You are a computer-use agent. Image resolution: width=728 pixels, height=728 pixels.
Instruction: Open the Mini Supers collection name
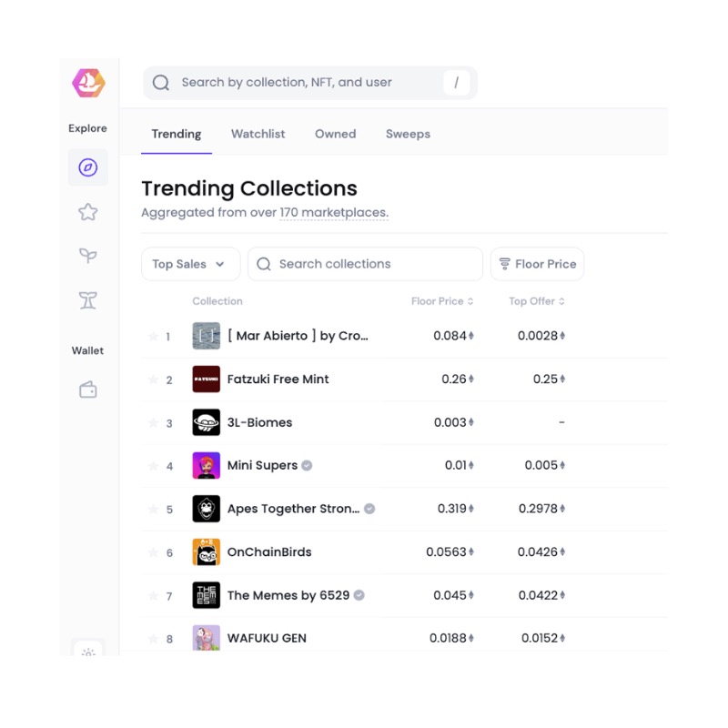(x=262, y=465)
